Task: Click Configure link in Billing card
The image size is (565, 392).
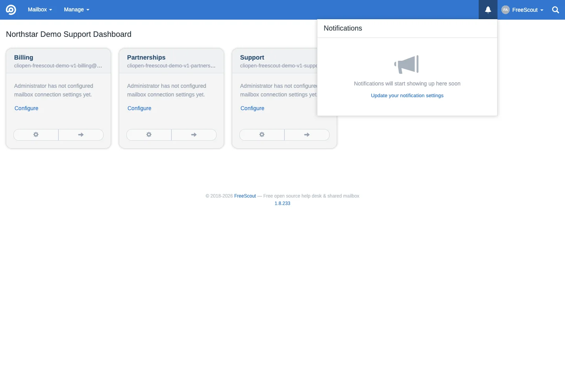Action: click(26, 108)
